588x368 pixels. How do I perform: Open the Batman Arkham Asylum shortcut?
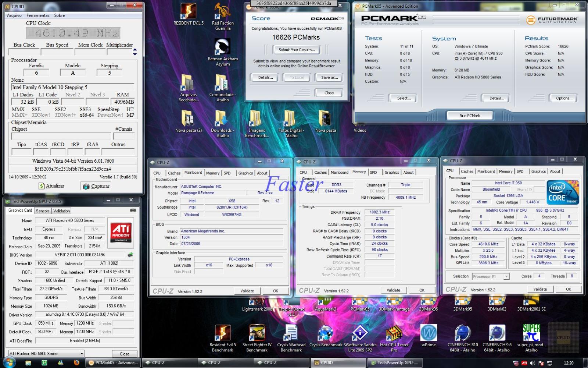point(223,52)
